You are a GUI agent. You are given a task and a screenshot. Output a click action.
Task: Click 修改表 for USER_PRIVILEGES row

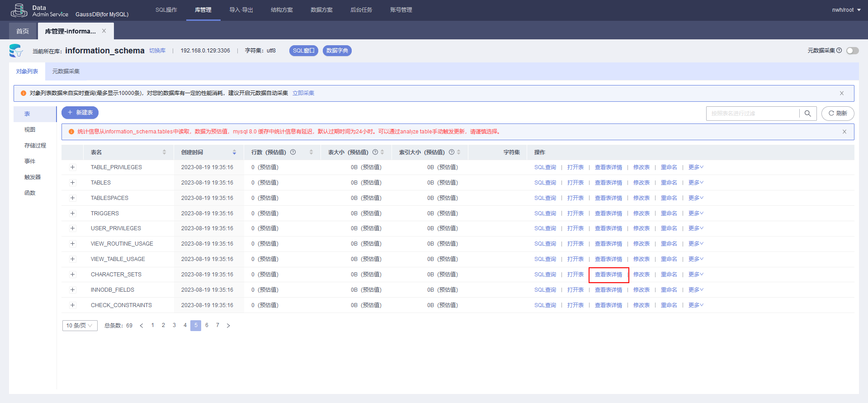pos(642,228)
